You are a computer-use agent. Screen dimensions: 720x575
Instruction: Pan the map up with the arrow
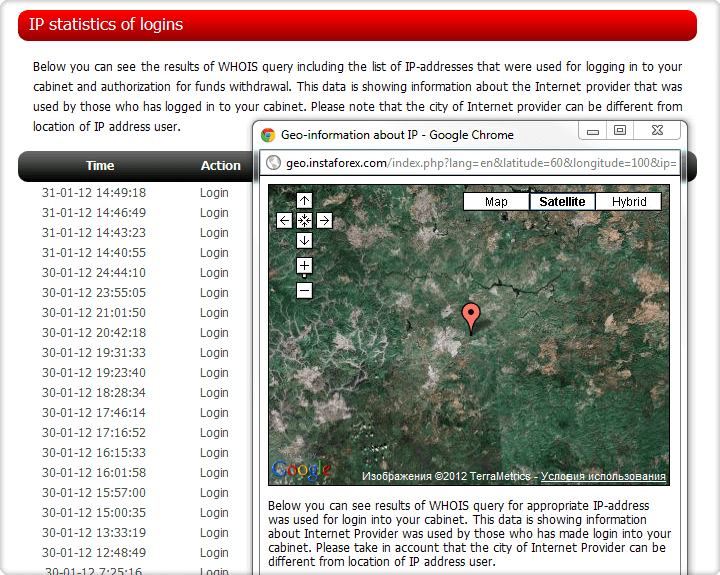(x=304, y=201)
